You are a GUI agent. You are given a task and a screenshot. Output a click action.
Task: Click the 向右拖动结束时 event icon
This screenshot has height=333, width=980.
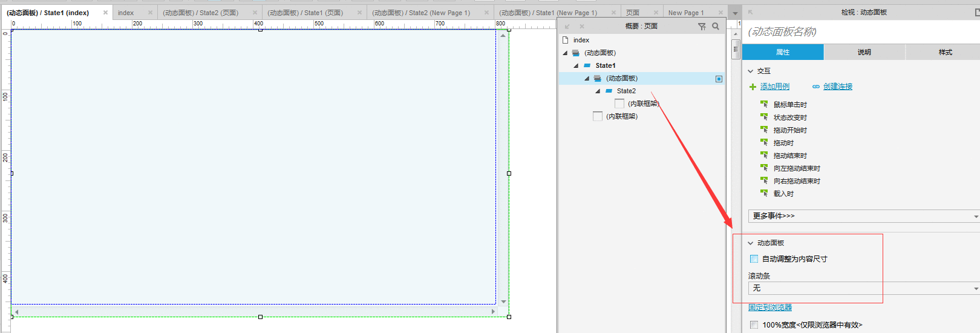click(764, 180)
